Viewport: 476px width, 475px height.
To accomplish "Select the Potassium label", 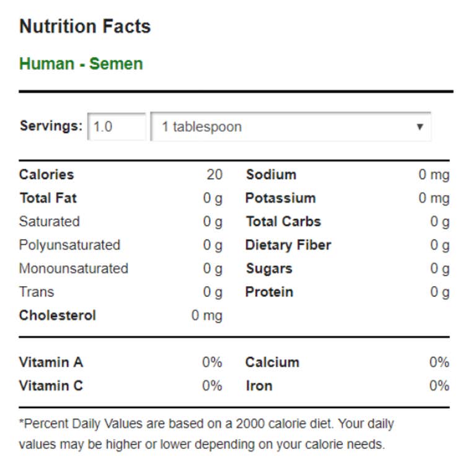I will tap(281, 198).
